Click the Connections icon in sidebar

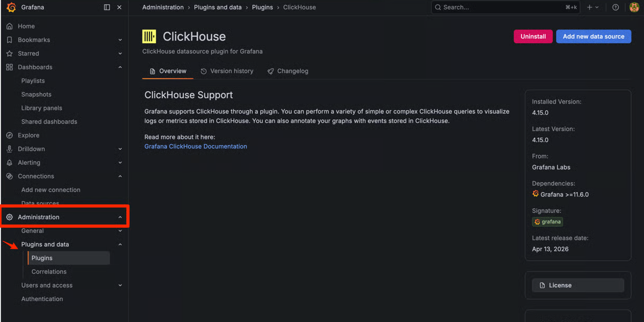(x=9, y=176)
